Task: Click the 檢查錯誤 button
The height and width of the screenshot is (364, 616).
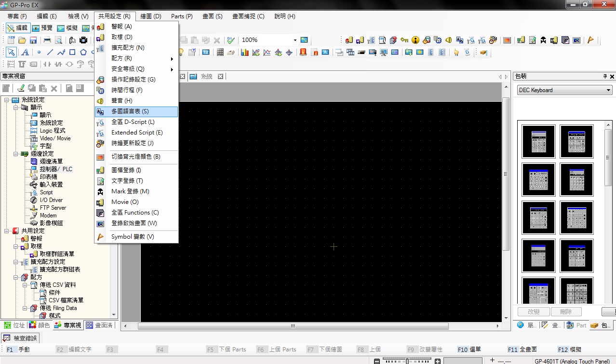Action: tap(20, 338)
